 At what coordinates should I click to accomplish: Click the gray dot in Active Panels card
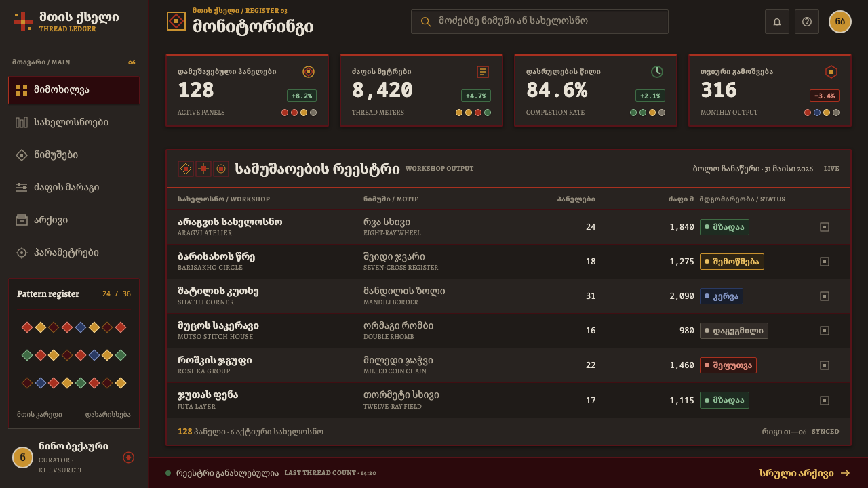(313, 113)
